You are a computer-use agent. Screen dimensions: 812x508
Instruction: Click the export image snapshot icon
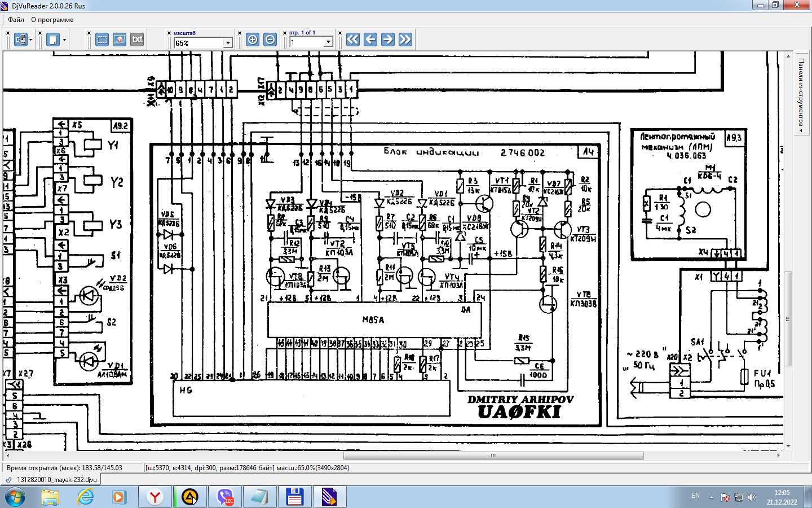point(120,40)
